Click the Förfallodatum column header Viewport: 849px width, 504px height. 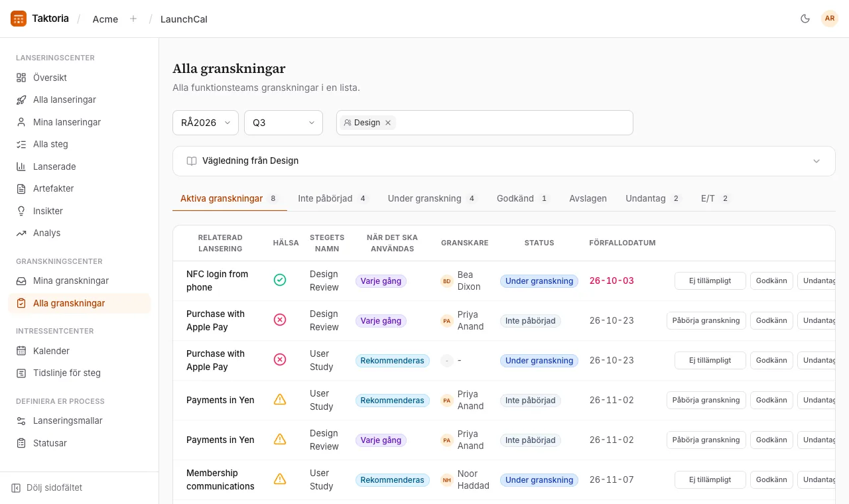coord(622,243)
